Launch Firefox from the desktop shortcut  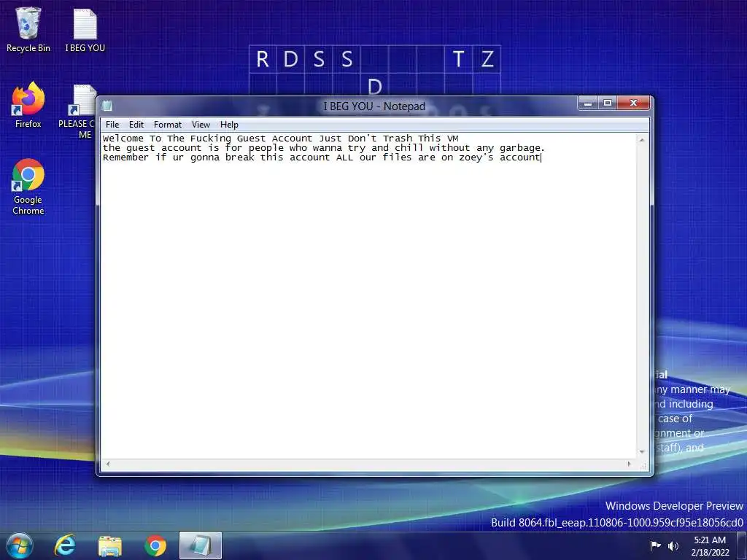pyautogui.click(x=28, y=105)
